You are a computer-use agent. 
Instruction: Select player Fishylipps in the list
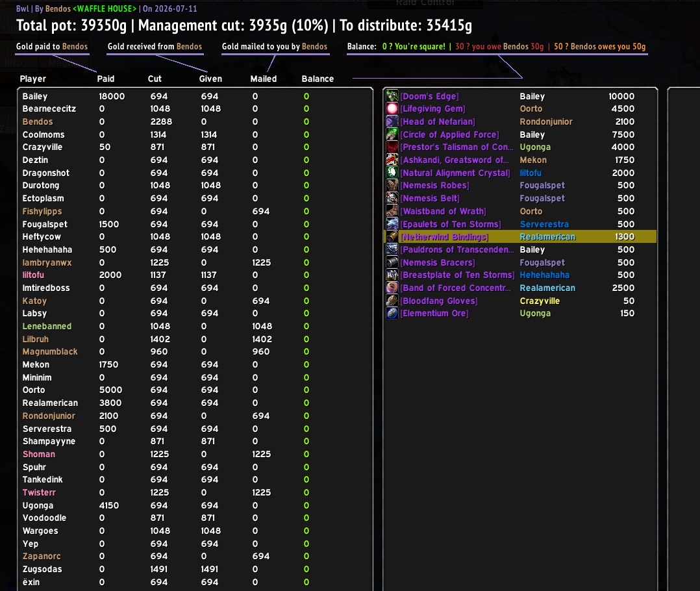click(x=42, y=212)
